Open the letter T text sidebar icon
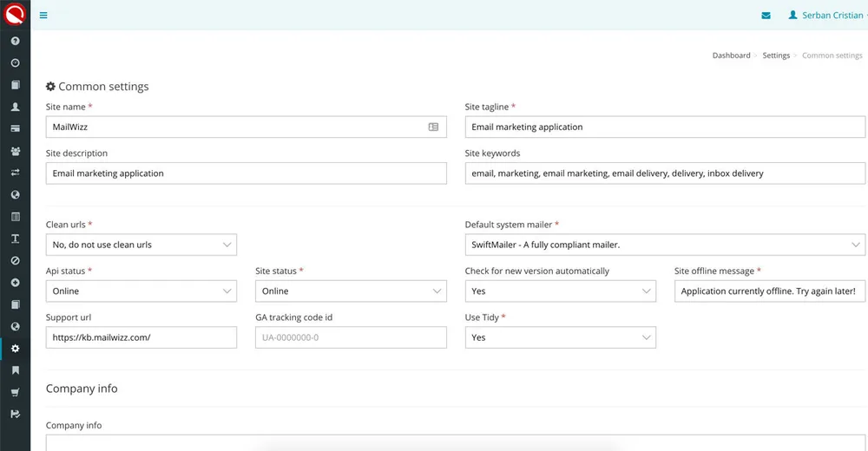 pos(16,239)
